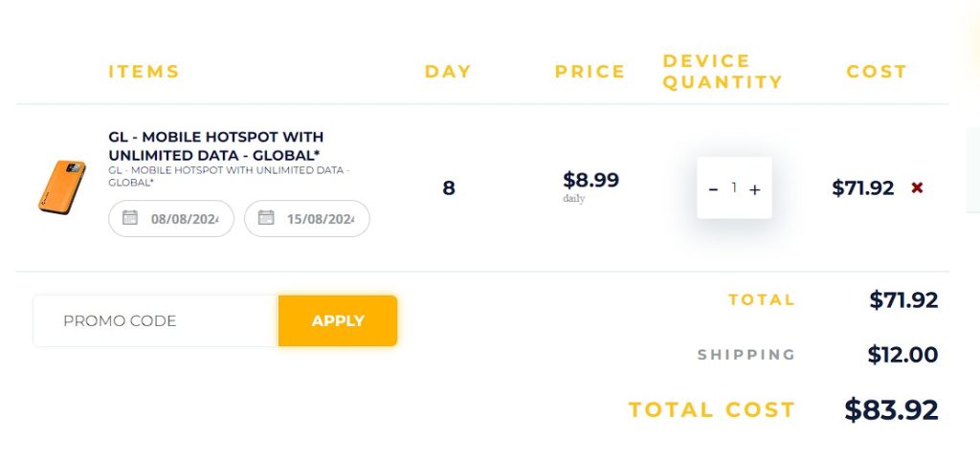Click the Items column header
This screenshot has width=980, height=461.
coord(144,71)
